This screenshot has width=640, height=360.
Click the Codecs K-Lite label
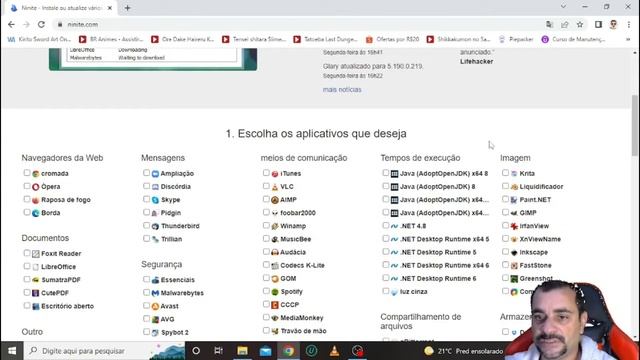(302, 265)
